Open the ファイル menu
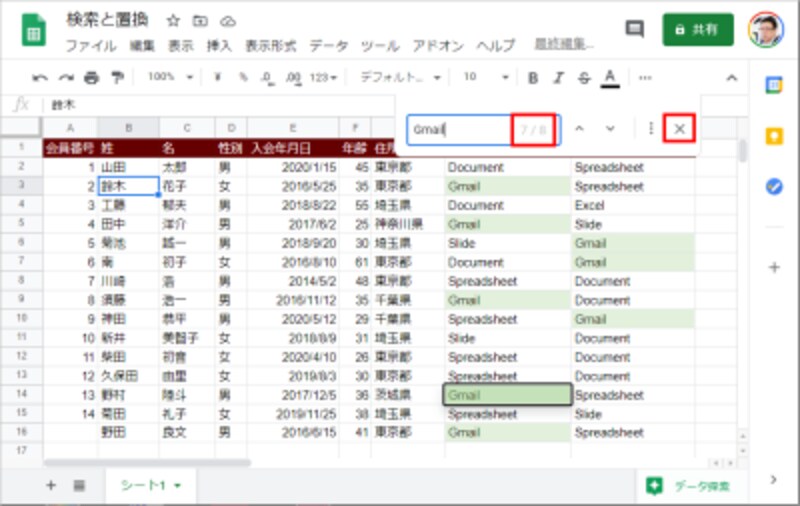This screenshot has height=506, width=800. pos(91,46)
